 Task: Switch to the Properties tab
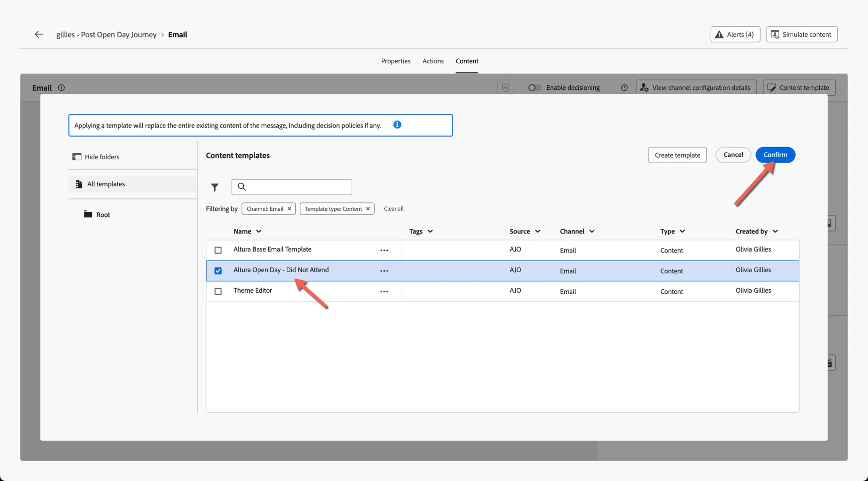pos(396,61)
